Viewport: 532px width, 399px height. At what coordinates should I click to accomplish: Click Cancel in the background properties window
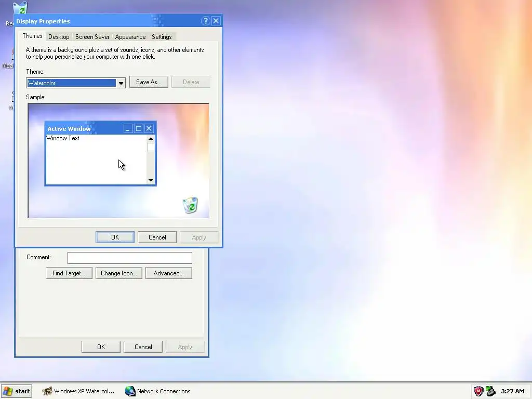(143, 347)
